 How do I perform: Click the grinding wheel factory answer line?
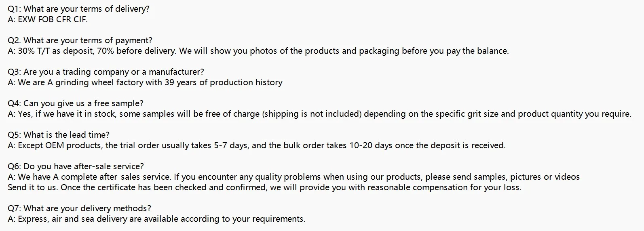[x=145, y=82]
